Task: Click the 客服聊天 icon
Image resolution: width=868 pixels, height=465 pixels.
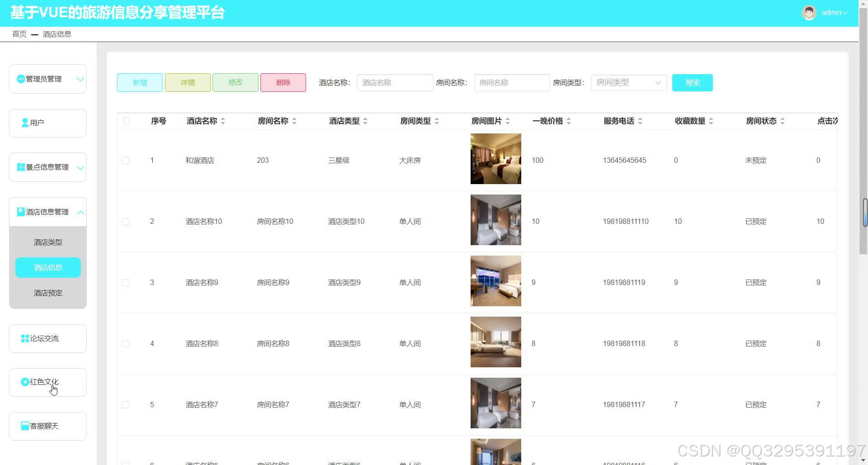Action: point(25,426)
